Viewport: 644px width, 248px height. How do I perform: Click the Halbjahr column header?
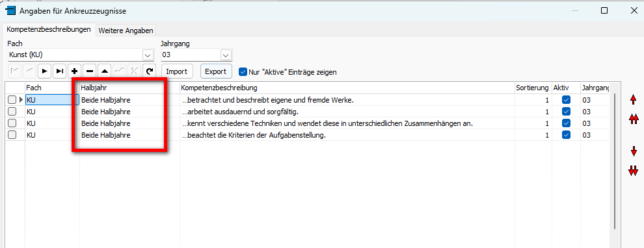[129, 88]
